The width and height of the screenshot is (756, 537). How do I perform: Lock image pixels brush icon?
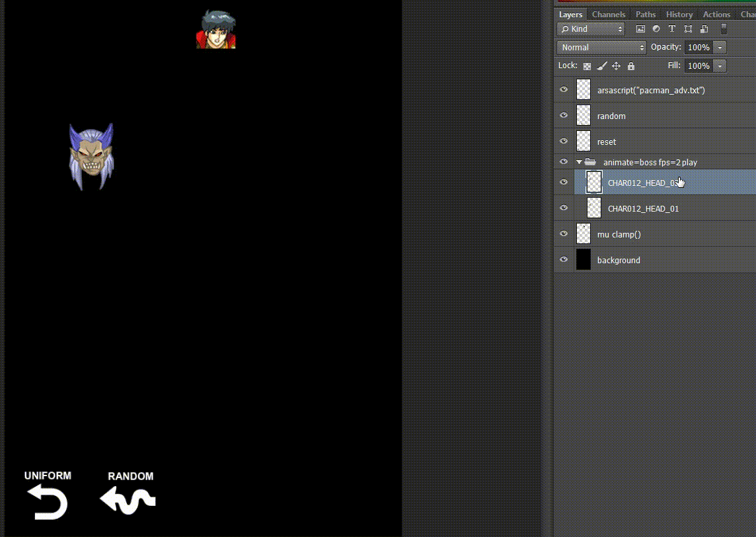[x=601, y=66]
